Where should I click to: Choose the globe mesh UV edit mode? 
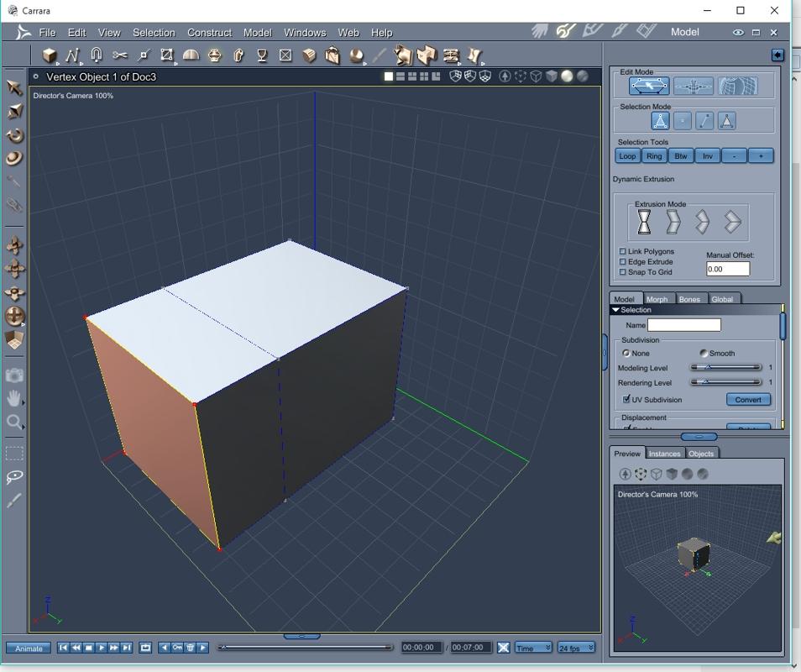point(738,86)
